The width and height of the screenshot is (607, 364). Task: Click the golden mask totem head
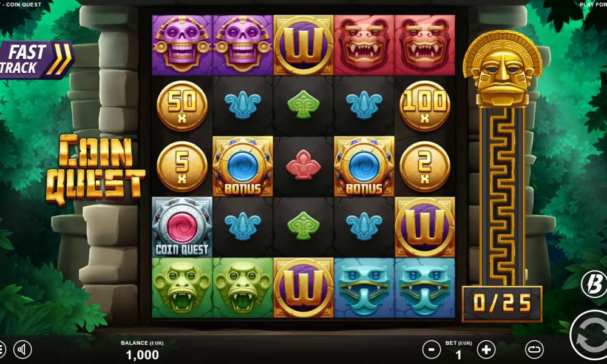coord(503,69)
